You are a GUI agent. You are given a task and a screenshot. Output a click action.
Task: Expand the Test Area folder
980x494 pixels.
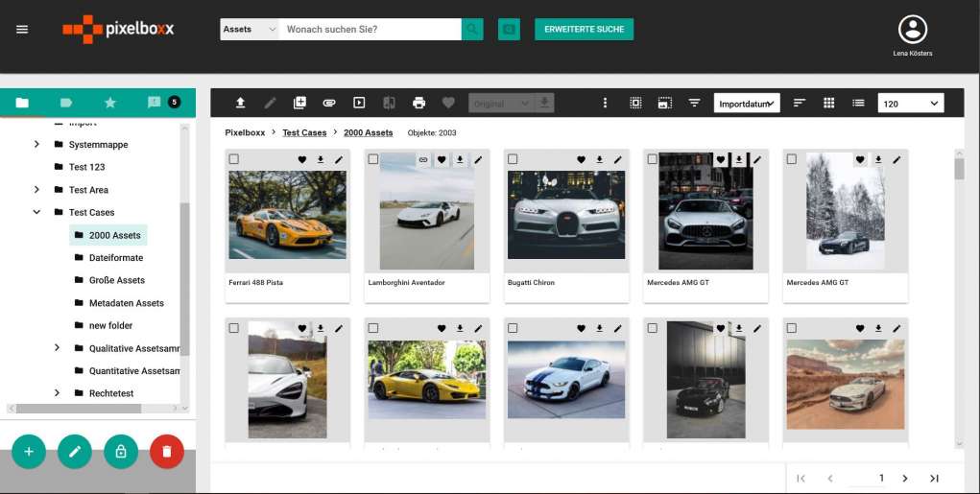tap(36, 189)
